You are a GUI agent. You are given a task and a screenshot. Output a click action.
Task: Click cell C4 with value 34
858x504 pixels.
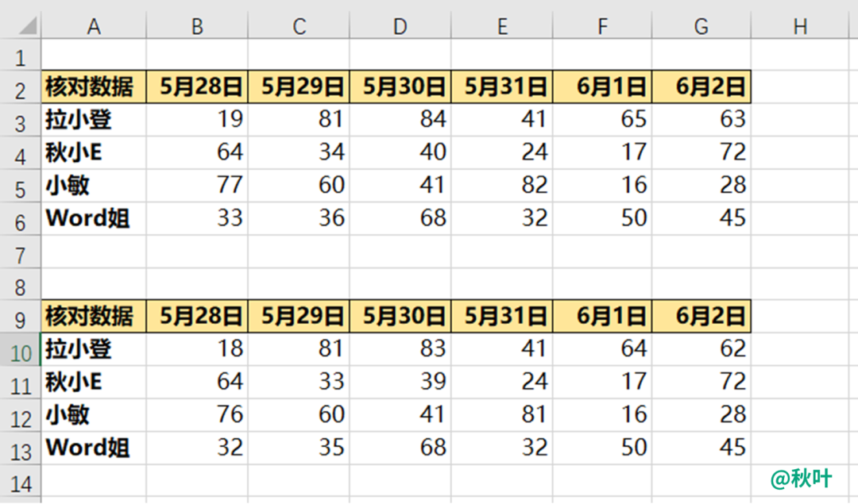[299, 152]
